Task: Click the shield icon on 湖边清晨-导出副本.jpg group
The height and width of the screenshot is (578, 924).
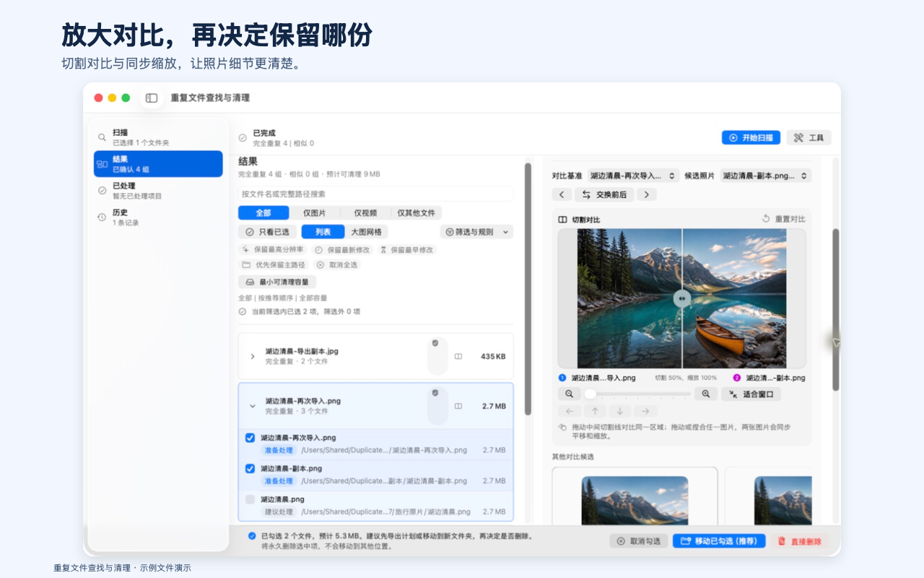Action: click(435, 343)
